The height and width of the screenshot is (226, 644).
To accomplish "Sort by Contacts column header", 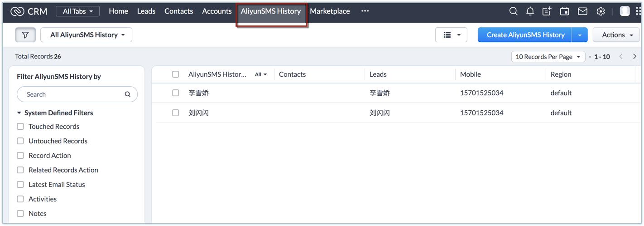I will pos(292,74).
